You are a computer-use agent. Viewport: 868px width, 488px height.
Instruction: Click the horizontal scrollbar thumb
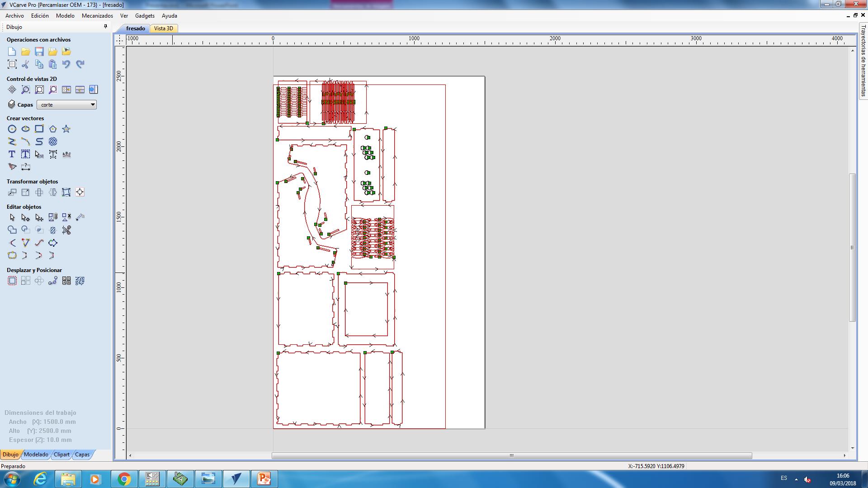coord(511,455)
